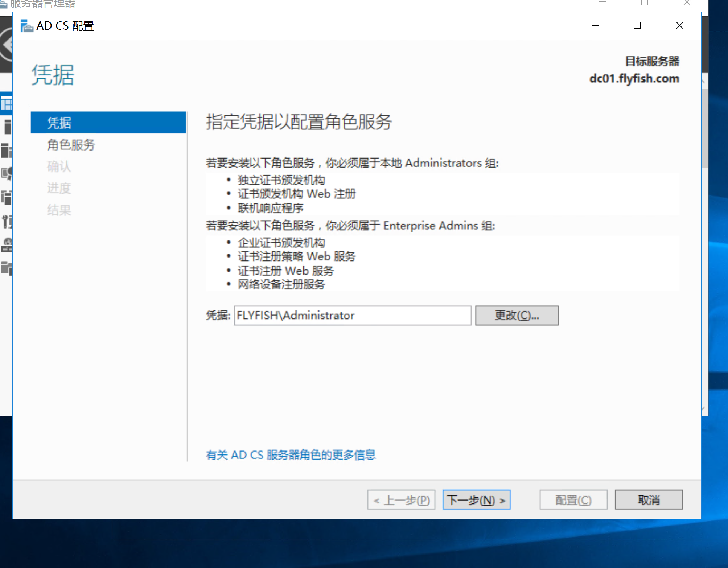Open Local Server icon in Server Manager sidebar

7,127
